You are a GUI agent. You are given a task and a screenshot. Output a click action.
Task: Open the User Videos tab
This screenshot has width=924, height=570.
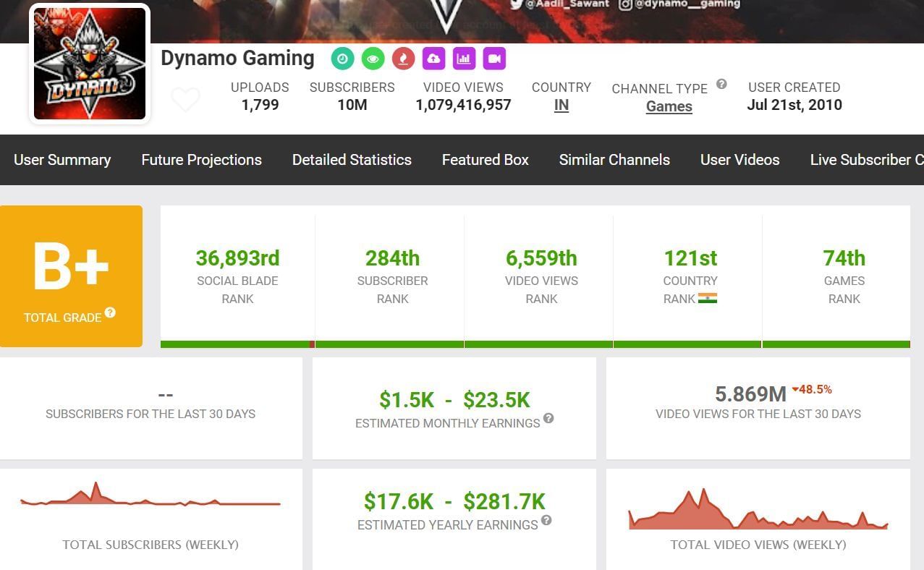click(x=739, y=160)
